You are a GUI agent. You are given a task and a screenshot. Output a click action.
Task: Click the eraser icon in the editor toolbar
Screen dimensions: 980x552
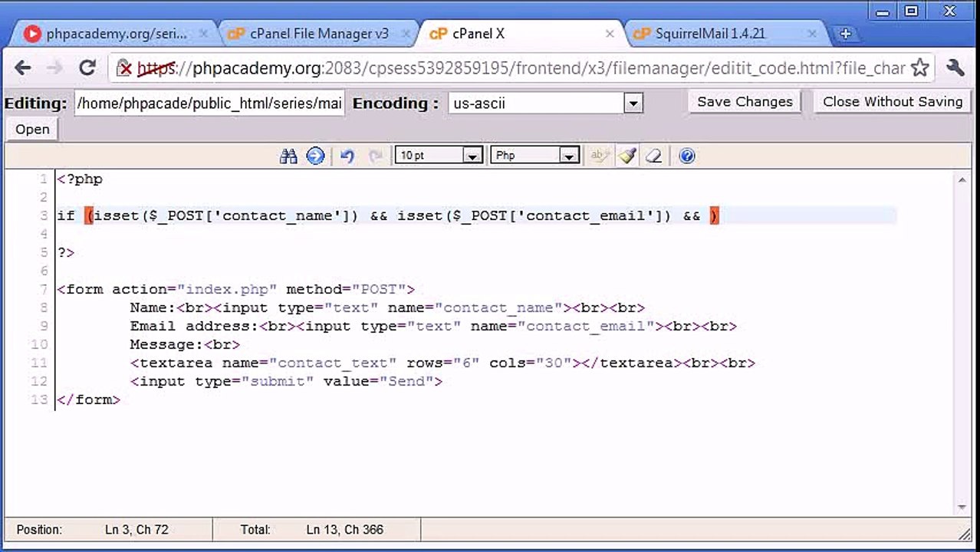pos(653,156)
